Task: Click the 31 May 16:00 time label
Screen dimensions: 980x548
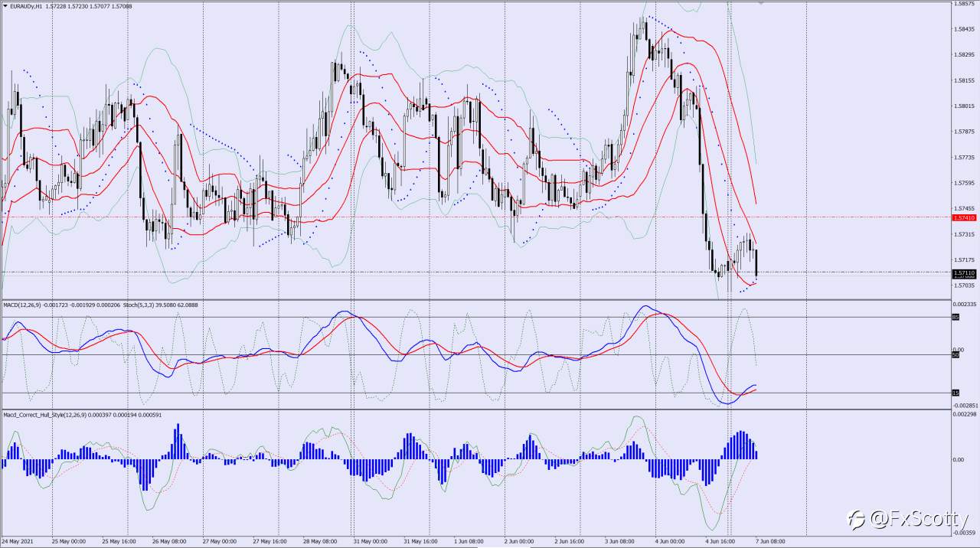Action: [421, 542]
